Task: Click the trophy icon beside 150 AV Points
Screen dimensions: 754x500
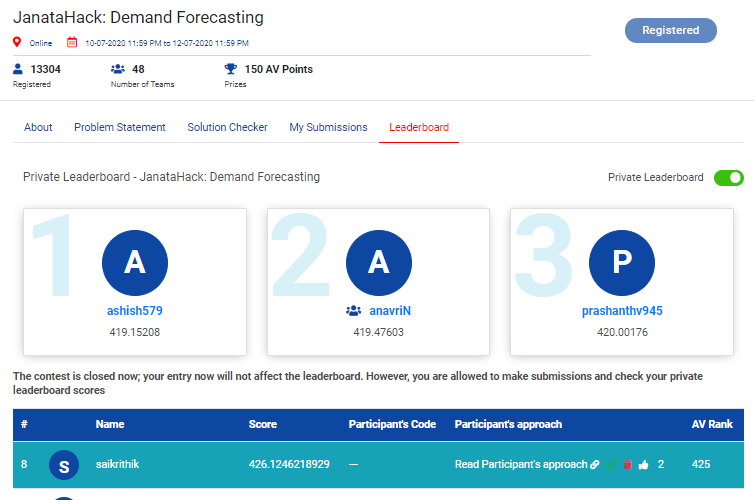Action: (231, 69)
